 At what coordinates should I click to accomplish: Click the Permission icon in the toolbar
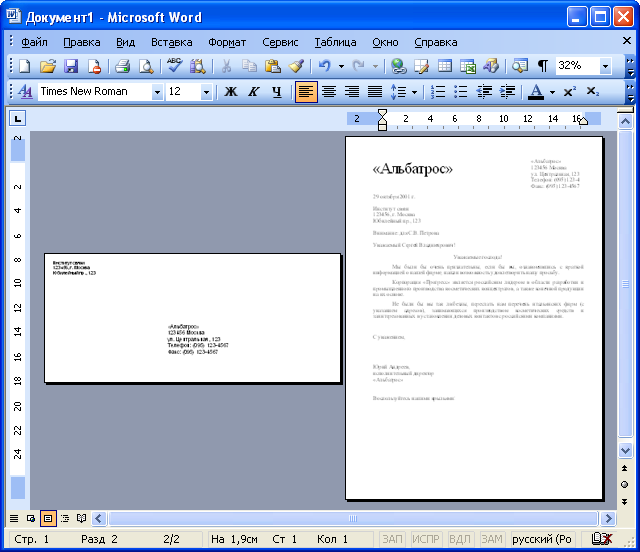pos(94,66)
